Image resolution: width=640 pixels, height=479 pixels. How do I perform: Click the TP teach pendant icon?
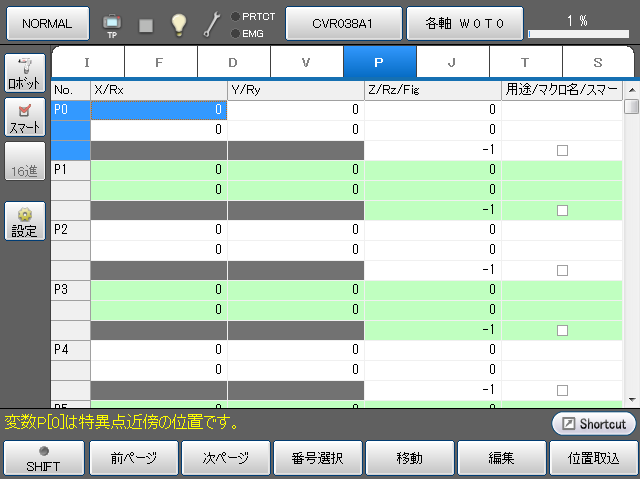pyautogui.click(x=112, y=23)
